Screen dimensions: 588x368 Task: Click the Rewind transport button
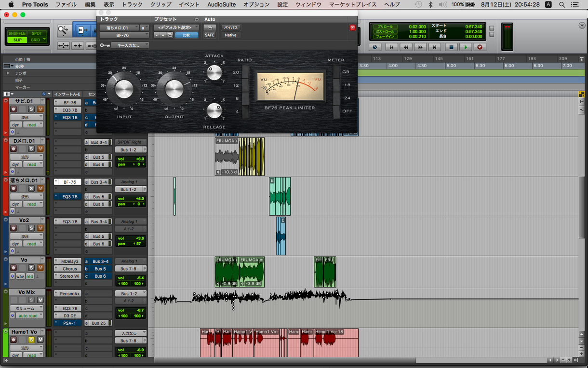pos(406,47)
